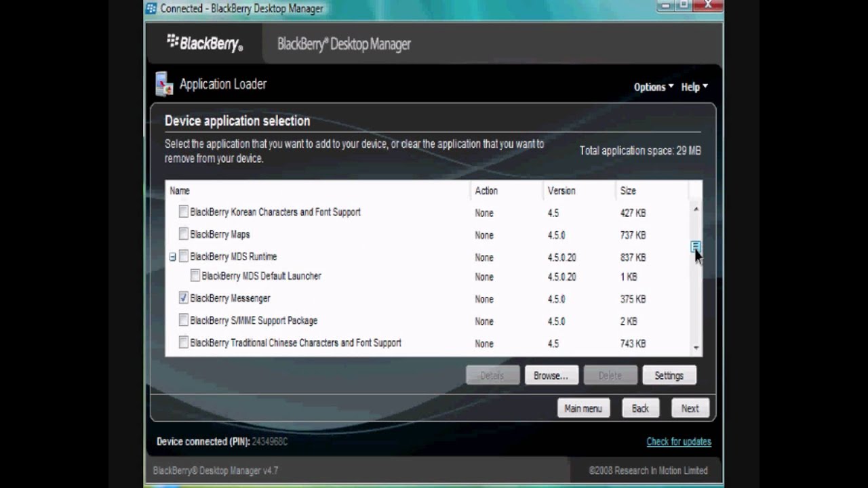The image size is (868, 488).
Task: Click the application list scrollbar thumb
Action: pos(696,247)
